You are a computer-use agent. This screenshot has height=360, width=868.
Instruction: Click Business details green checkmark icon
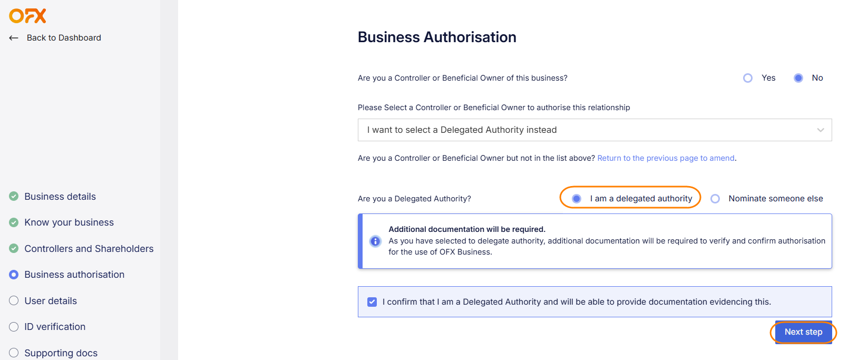[14, 197]
